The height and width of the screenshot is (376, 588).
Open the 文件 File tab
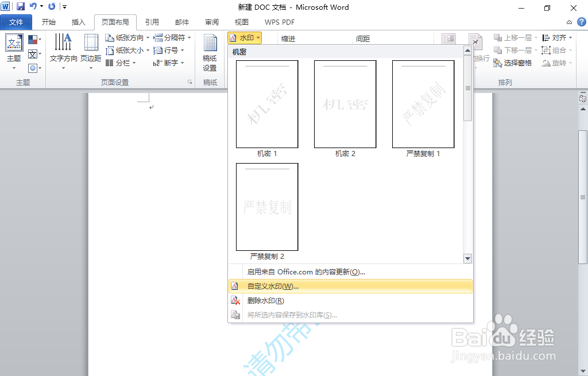point(16,22)
